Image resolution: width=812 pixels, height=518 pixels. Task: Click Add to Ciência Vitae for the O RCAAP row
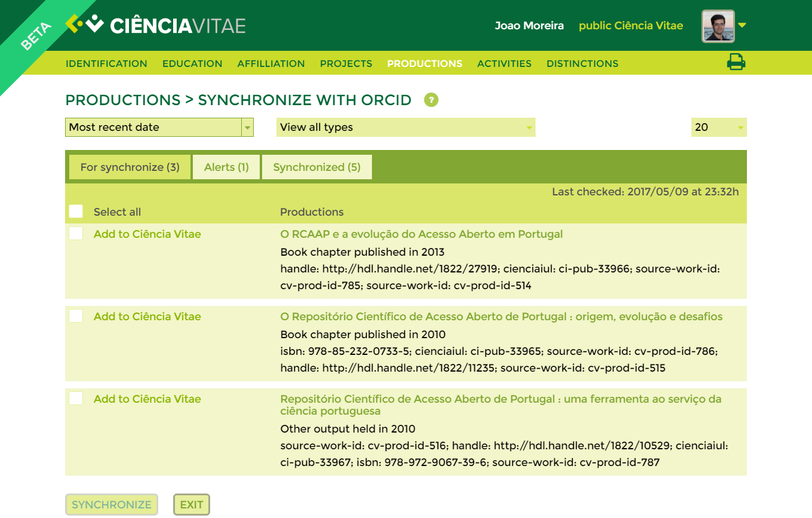click(147, 234)
